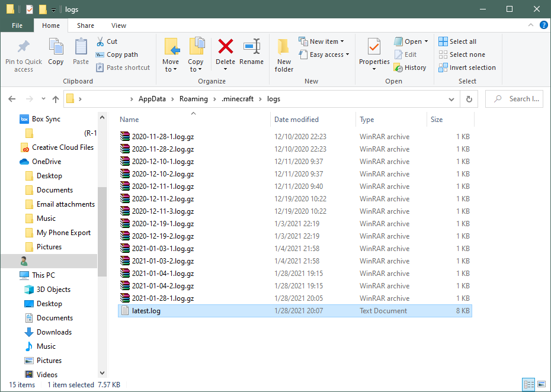Click the Rename icon
The height and width of the screenshot is (392, 551).
pyautogui.click(x=252, y=53)
